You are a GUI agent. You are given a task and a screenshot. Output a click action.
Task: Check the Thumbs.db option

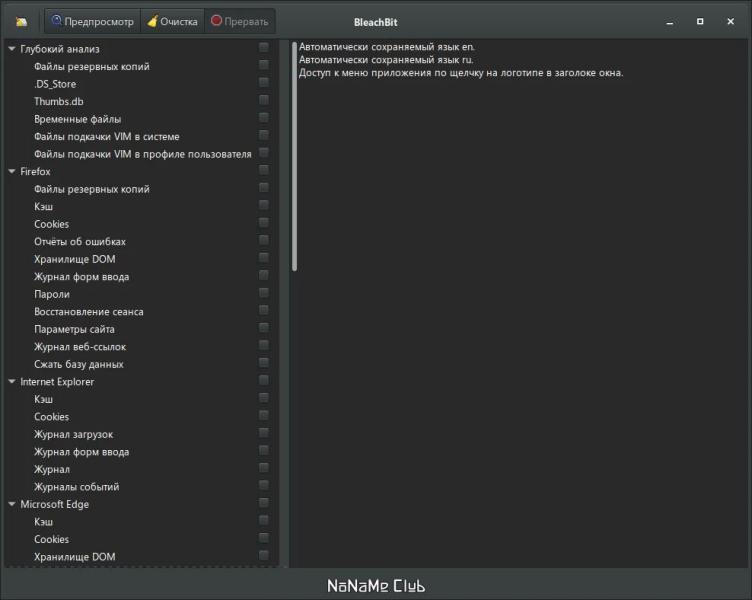click(x=264, y=100)
